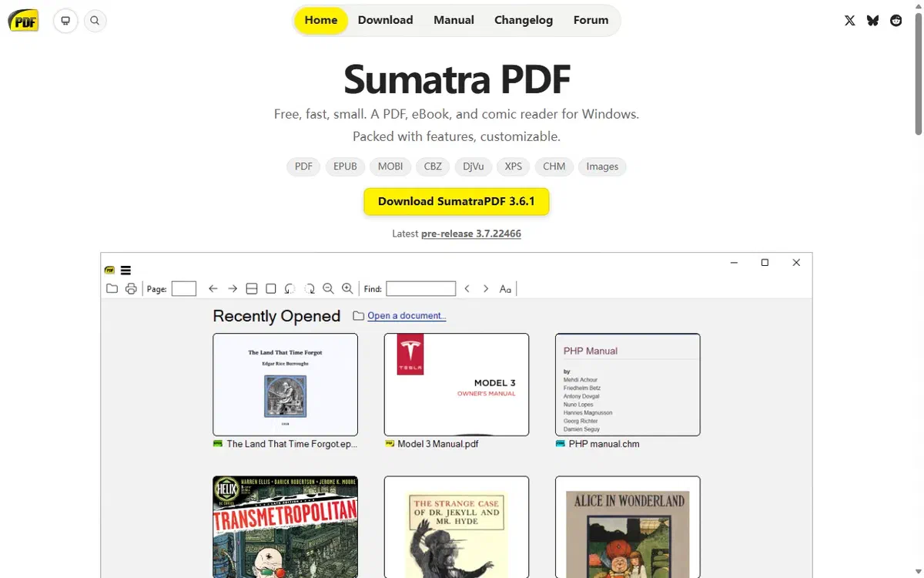Screen dimensions: 924x578
Task: Open the Bluesky butterfly social link
Action: click(x=872, y=21)
